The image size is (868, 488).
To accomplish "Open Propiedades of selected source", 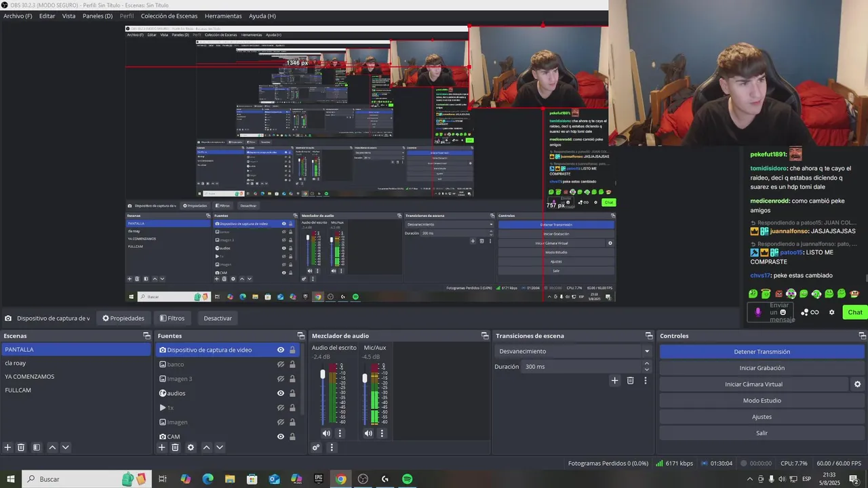I will [123, 318].
